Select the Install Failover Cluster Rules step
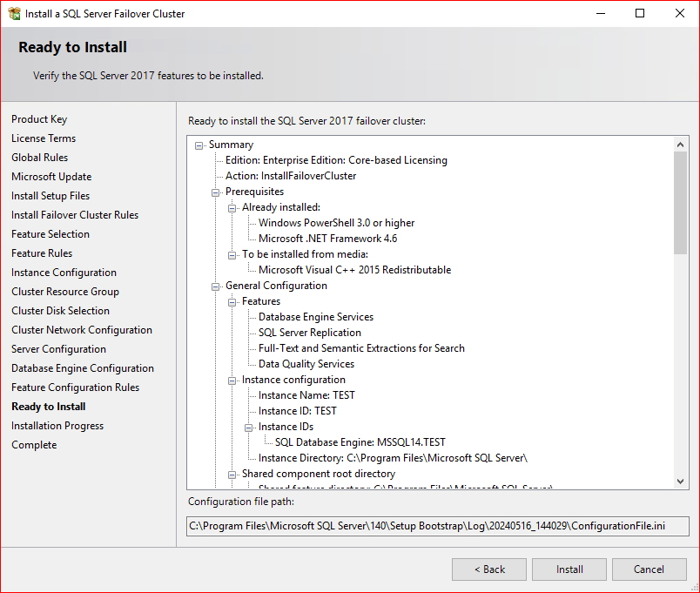The image size is (700, 593). (75, 215)
